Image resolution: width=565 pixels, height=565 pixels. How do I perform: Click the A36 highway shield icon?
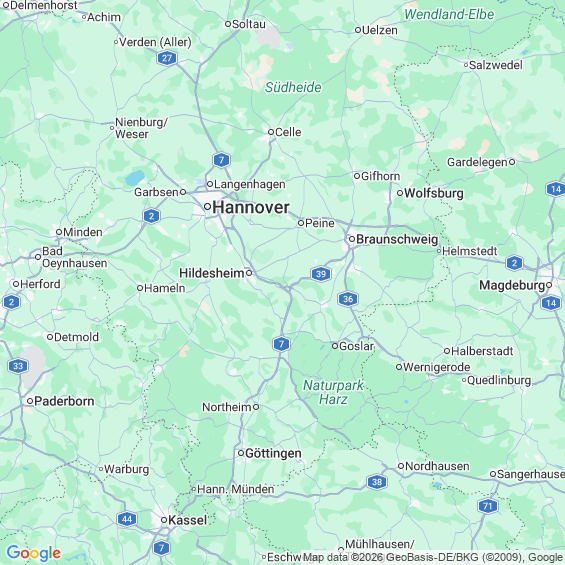(x=348, y=299)
